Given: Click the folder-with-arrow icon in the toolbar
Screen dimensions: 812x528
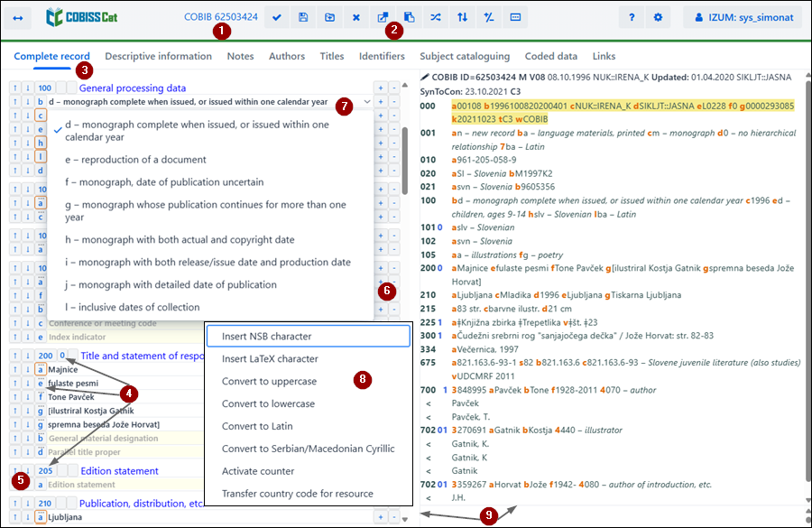Looking at the screenshot, I should pos(330,18).
